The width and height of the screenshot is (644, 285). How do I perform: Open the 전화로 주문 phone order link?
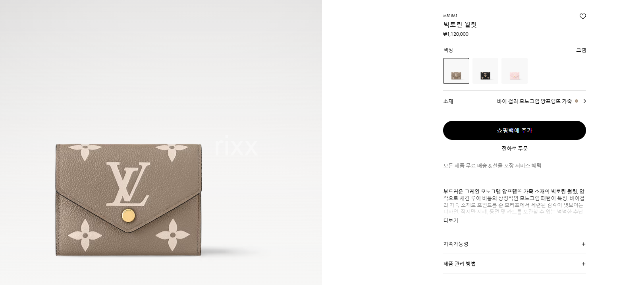515,149
